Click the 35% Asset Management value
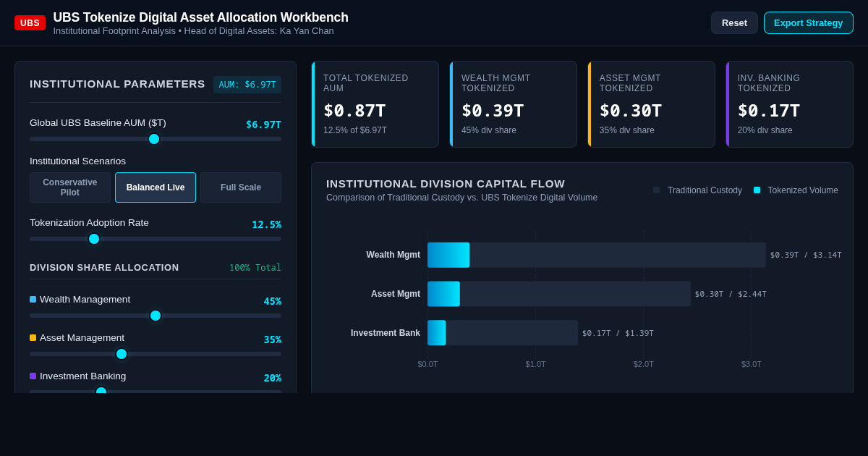This screenshot has height=456, width=868. [x=273, y=339]
